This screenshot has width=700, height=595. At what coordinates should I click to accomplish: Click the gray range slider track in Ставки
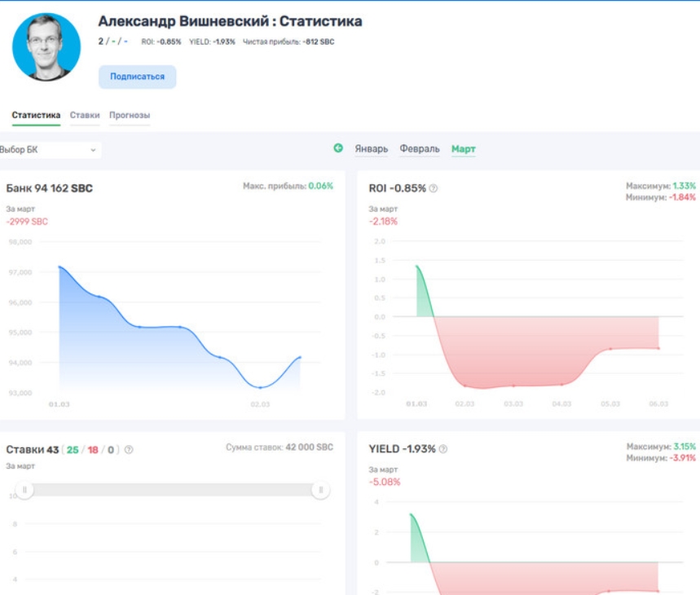click(172, 490)
